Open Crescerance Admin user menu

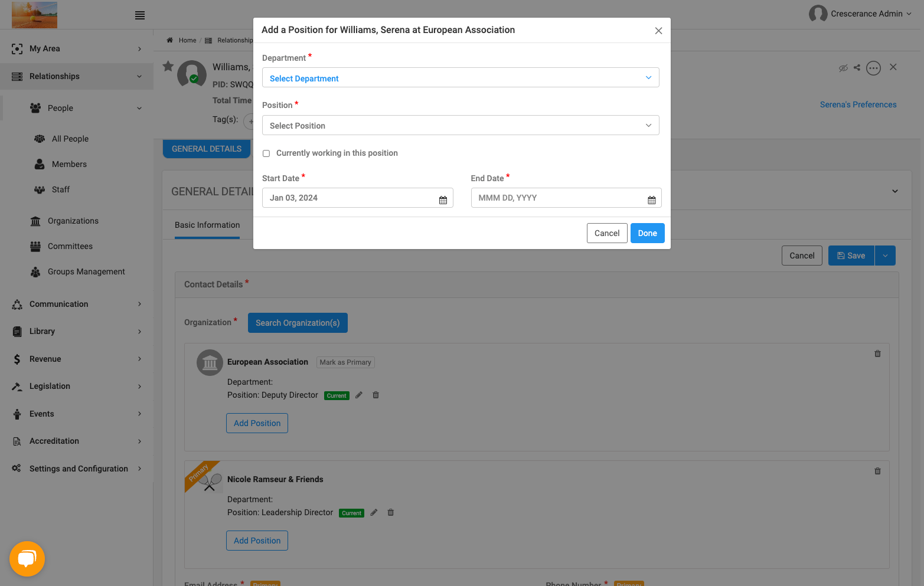(x=860, y=14)
